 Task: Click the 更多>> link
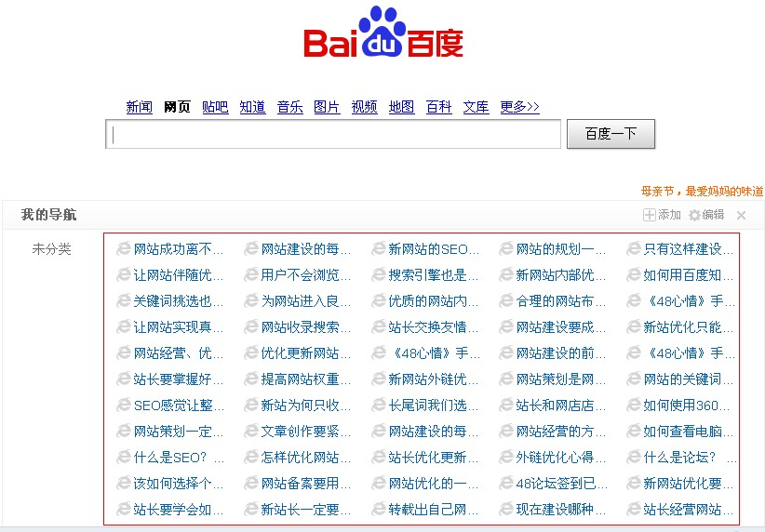[x=519, y=107]
